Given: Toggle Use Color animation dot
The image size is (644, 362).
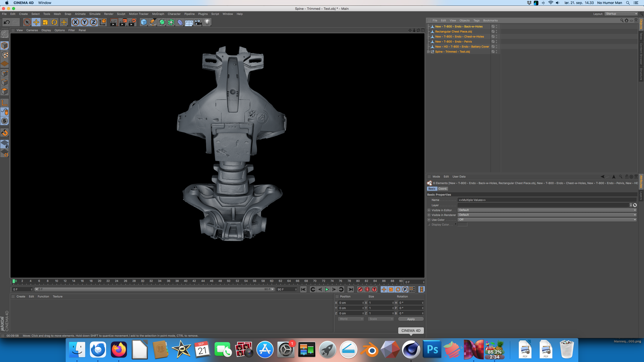Looking at the screenshot, I should pyautogui.click(x=429, y=220).
